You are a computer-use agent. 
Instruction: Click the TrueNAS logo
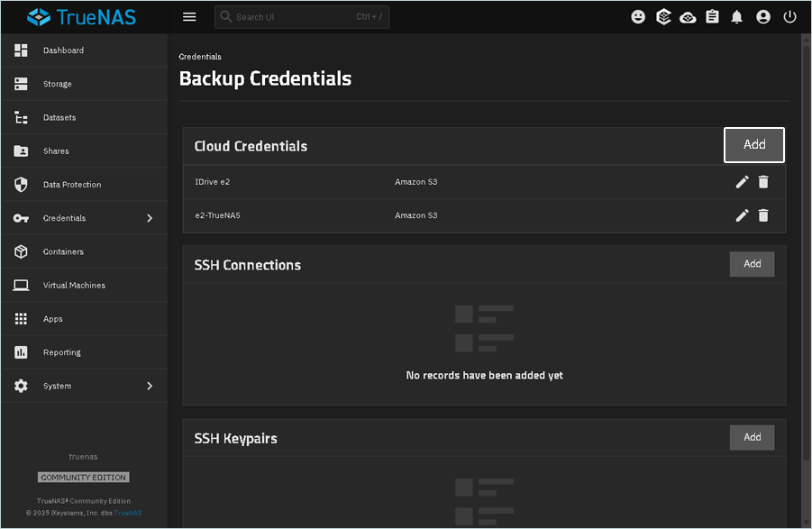(x=81, y=17)
